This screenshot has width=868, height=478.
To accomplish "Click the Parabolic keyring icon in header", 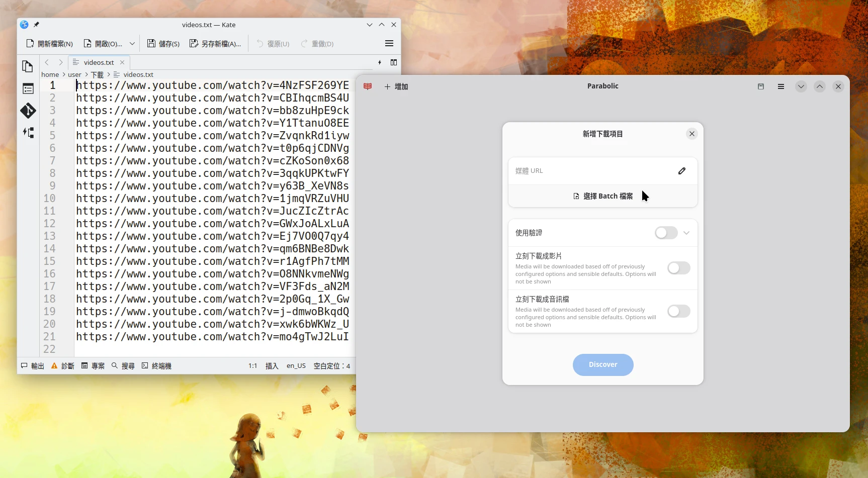I will coord(761,86).
